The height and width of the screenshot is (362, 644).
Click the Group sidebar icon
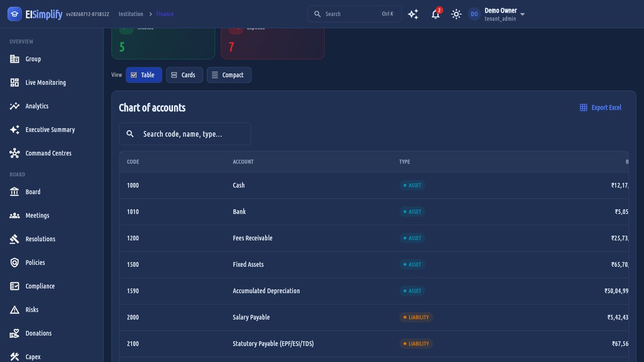point(15,59)
